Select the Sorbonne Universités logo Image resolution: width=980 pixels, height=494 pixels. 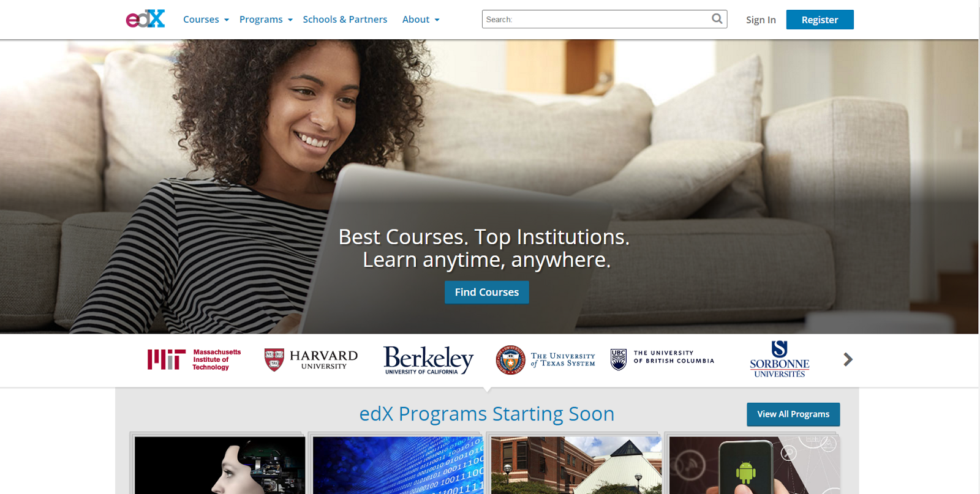click(x=779, y=359)
